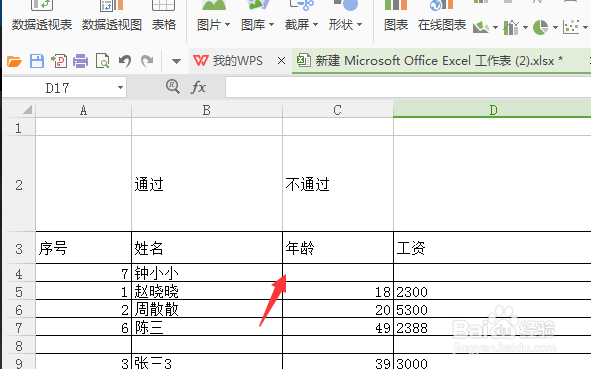The image size is (591, 369).
Task: Switch to the 新建 Microsoft Office Excel 工作表 tab
Action: click(430, 61)
